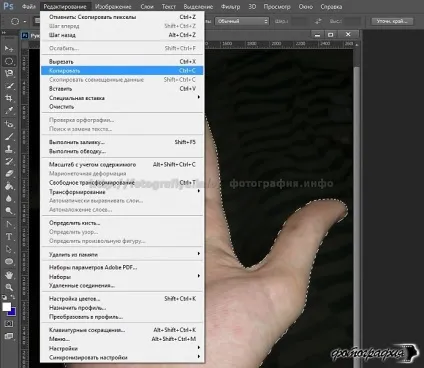
Task: Choose Вырезать from the menu
Action: [x=122, y=62]
